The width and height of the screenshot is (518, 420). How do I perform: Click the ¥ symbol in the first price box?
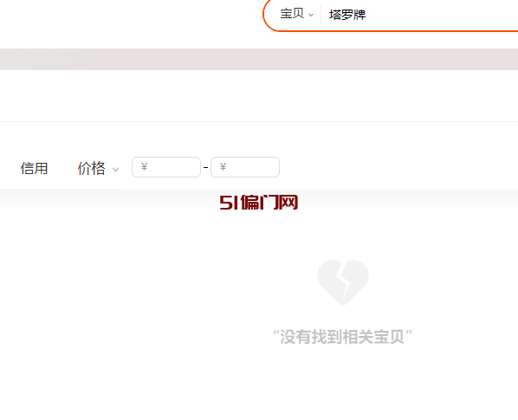[x=144, y=167]
